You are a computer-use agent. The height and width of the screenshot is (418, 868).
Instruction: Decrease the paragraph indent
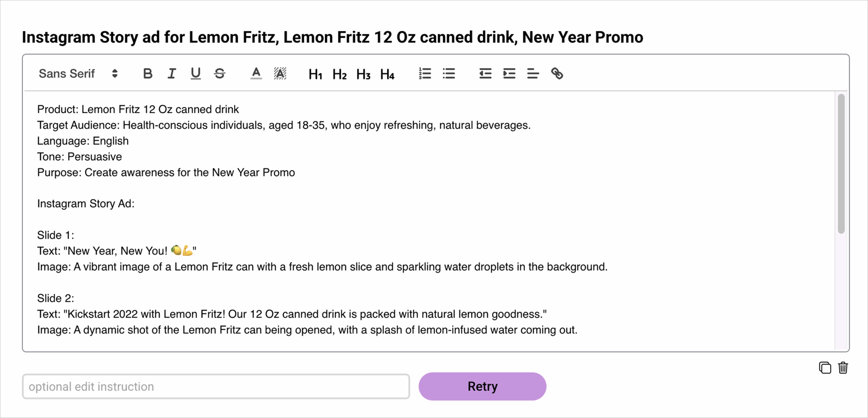486,74
